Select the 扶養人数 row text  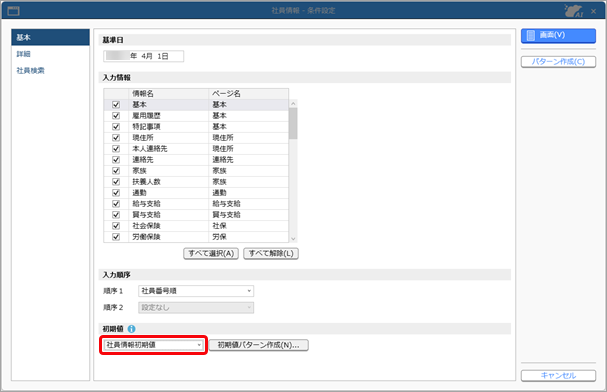pos(146,181)
